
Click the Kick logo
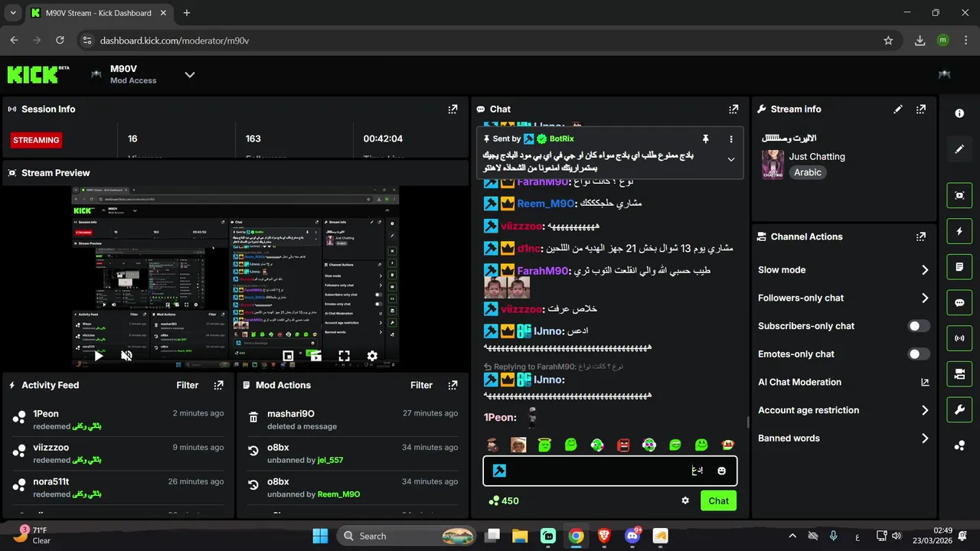pyautogui.click(x=38, y=74)
